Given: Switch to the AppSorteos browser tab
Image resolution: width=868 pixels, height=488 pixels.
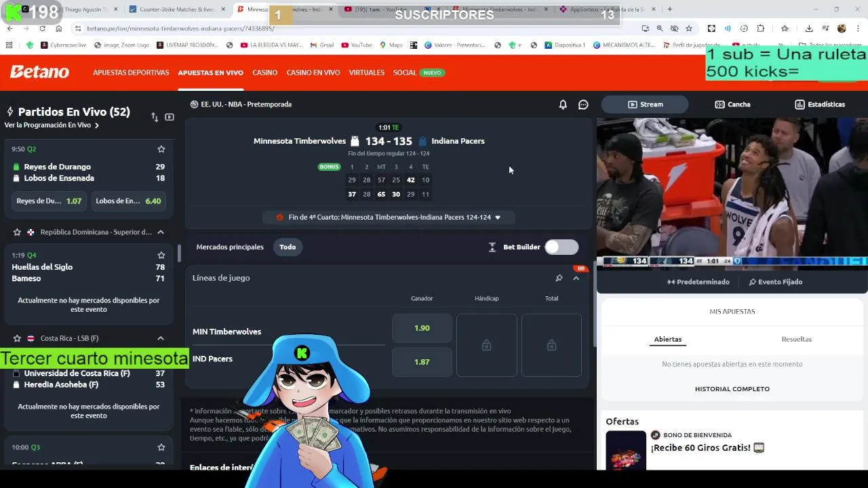Looking at the screenshot, I should click(x=607, y=9).
